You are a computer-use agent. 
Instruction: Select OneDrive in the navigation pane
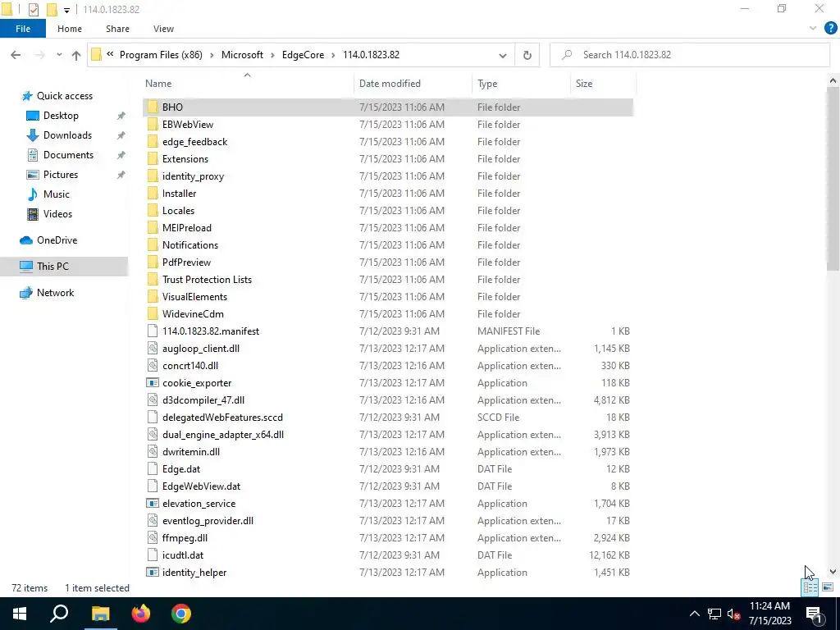pos(57,240)
